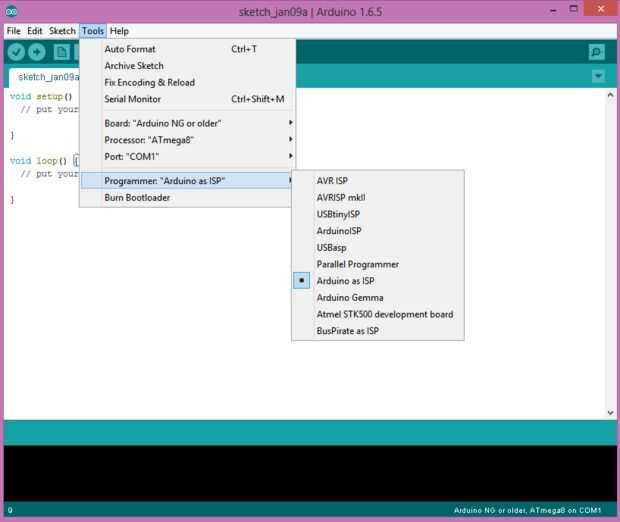Close the Tools menu in menu bar
The width and height of the screenshot is (620, 522).
93,31
